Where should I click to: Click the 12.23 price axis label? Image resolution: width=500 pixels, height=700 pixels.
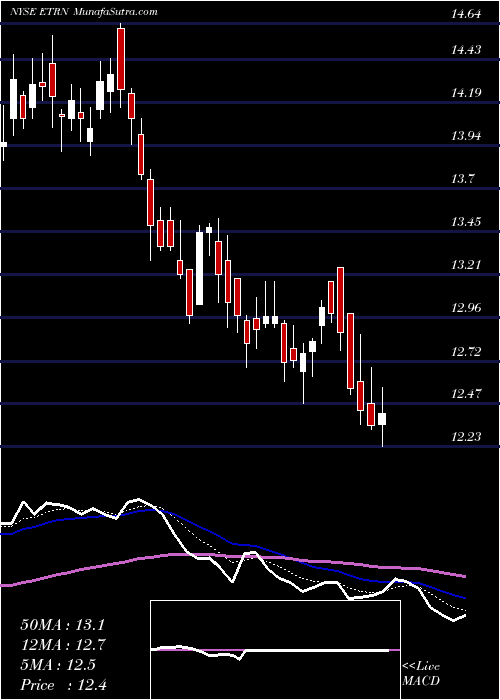coord(467,437)
